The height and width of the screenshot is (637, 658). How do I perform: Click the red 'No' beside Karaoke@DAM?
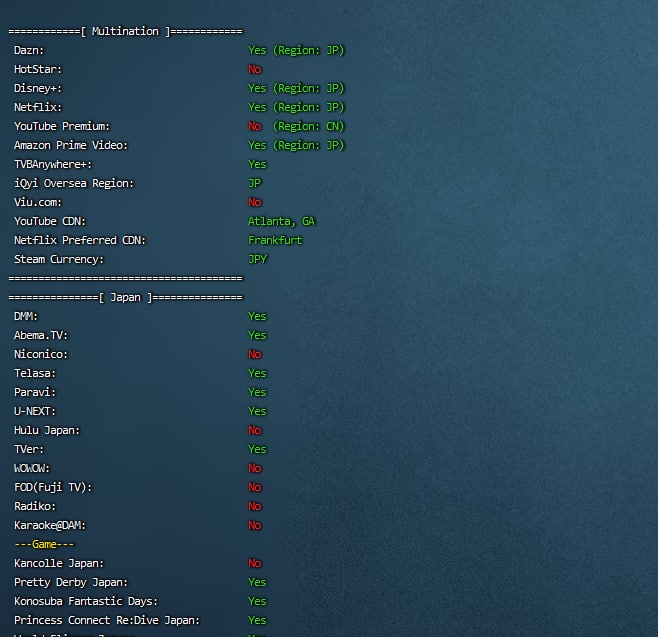pos(255,525)
